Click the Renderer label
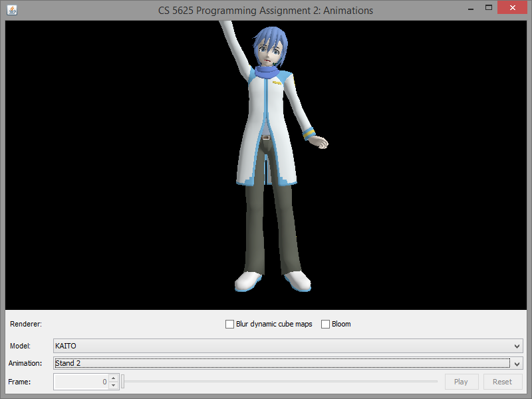Screen dimensions: 532x399 [26, 325]
